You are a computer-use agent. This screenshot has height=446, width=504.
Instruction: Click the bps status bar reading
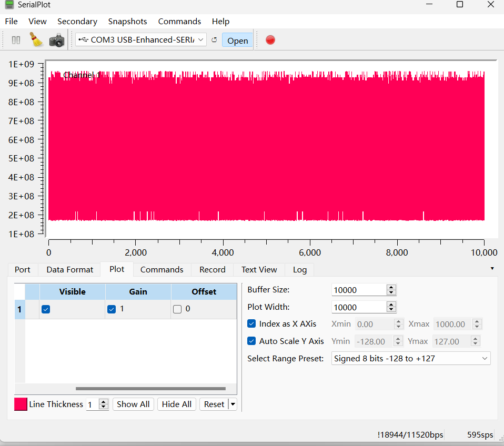pyautogui.click(x=410, y=435)
